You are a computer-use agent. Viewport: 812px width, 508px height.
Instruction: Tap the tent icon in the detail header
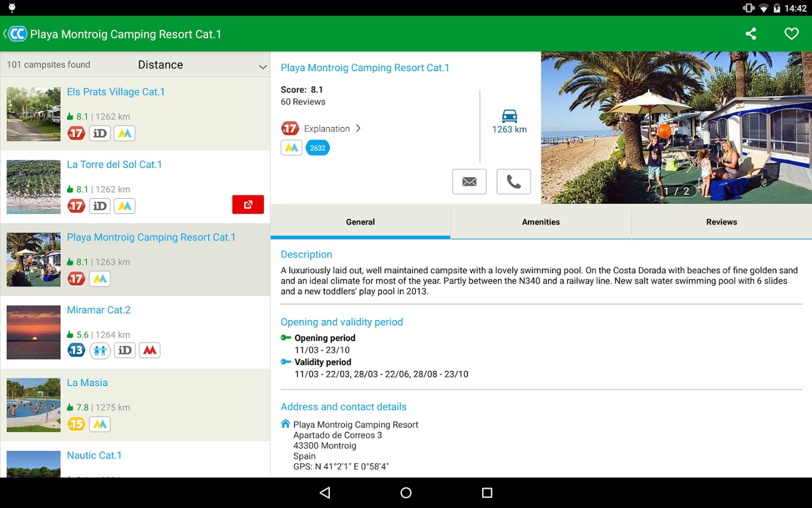click(x=291, y=148)
